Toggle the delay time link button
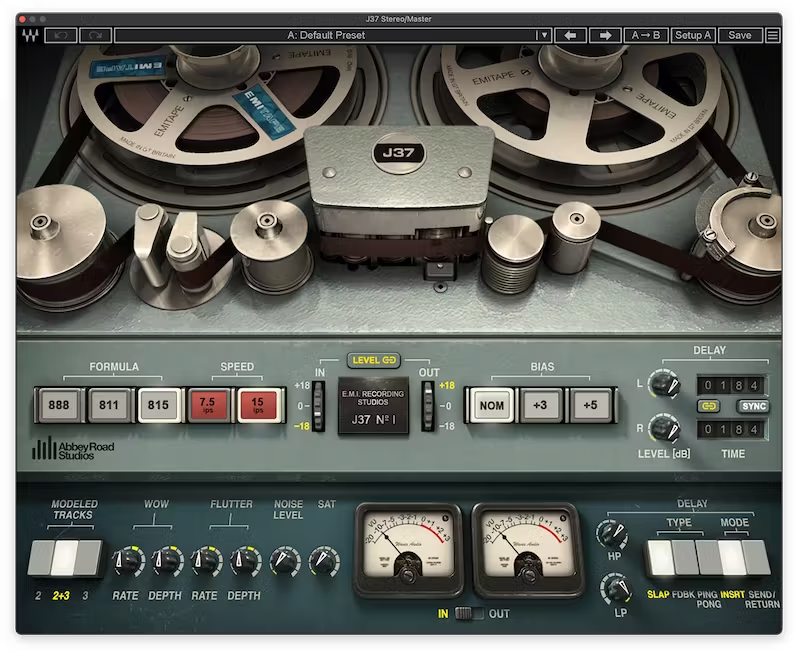 click(708, 406)
